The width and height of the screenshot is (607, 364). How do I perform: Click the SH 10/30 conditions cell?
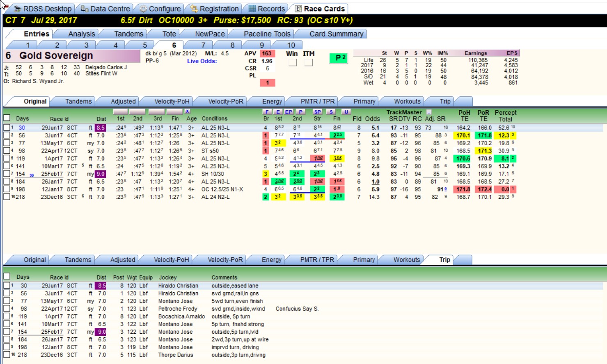(213, 174)
